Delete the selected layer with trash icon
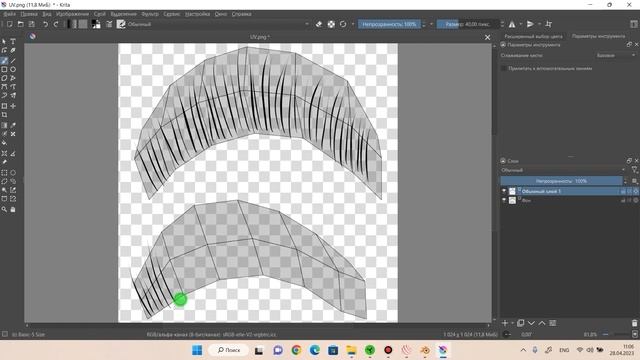This screenshot has width=640, height=360. tap(634, 323)
